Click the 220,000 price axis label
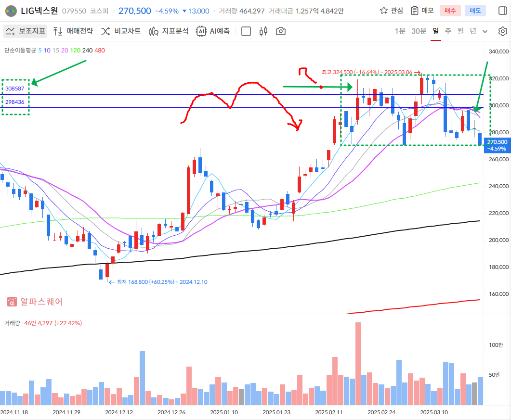Viewport: 511px width, 420px height. tap(499, 213)
